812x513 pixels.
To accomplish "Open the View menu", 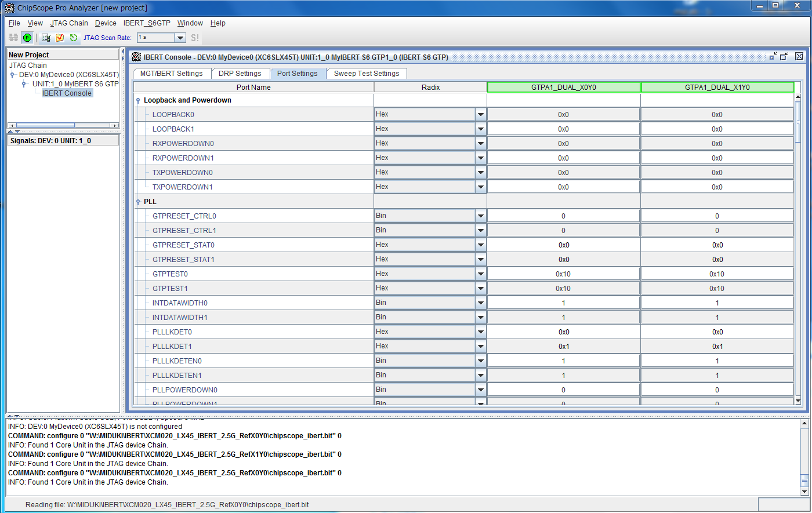I will (x=35, y=23).
